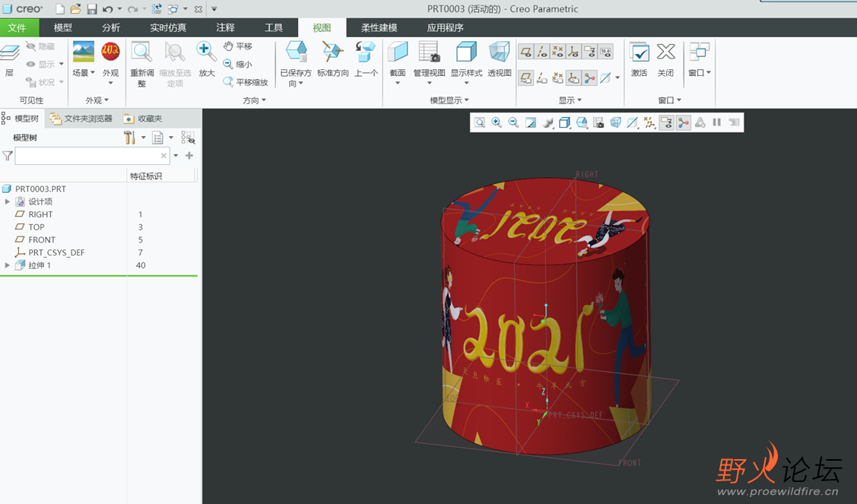Click the Appearances (外观) red sphere icon
Image resolution: width=857 pixels, height=504 pixels.
point(110,52)
